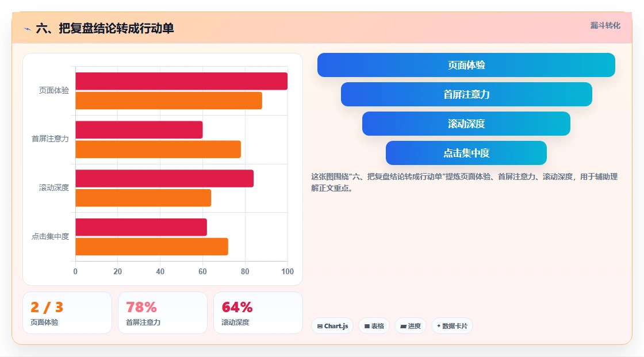The image size is (644, 357).
Task: Click the description paragraph starting 这张图围绕
Action: (464, 182)
